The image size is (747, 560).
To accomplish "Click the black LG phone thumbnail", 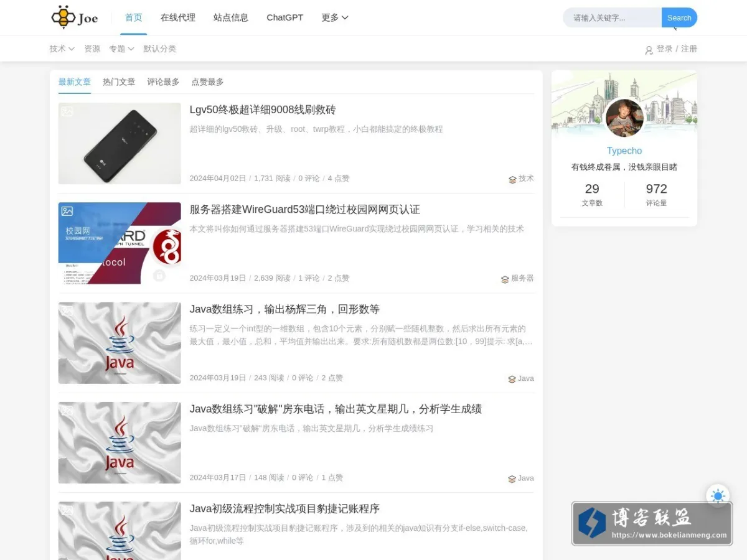I will pos(120,143).
